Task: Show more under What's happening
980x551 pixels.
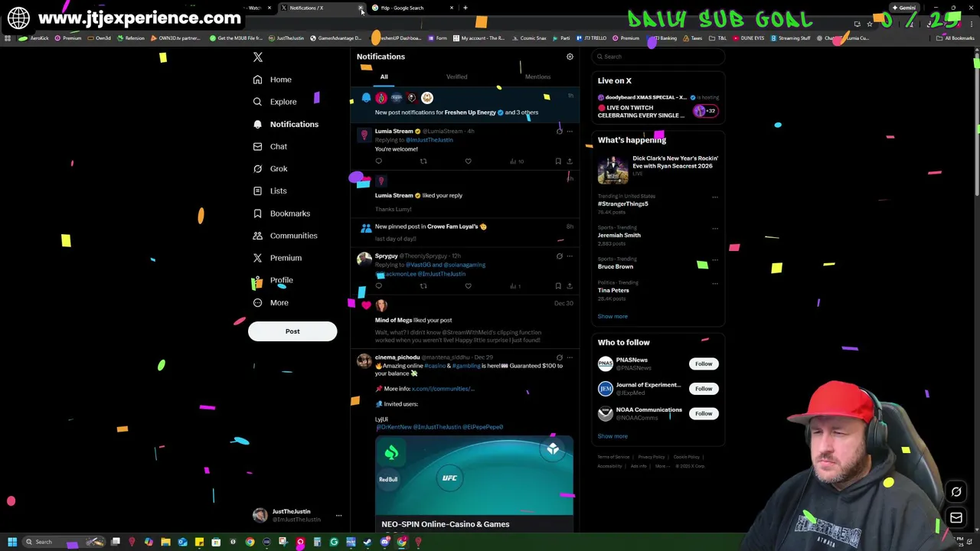Action: coord(612,316)
